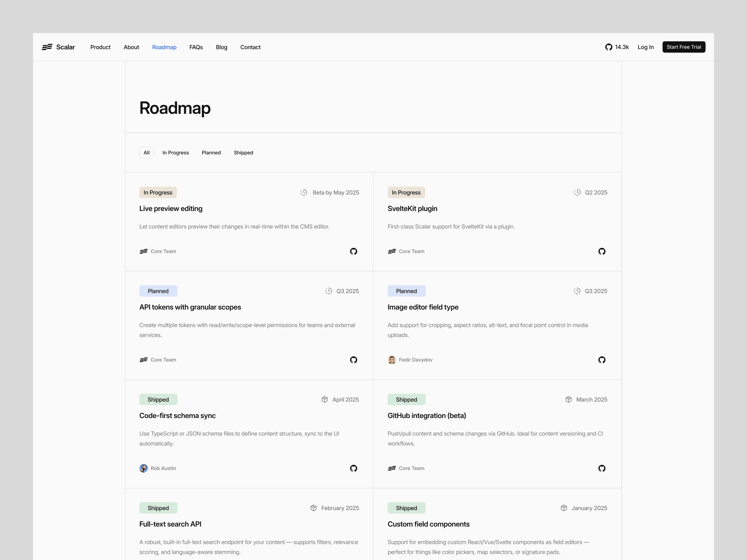Open the Custom field components title
Viewport: 747px width, 560px height.
(x=428, y=524)
